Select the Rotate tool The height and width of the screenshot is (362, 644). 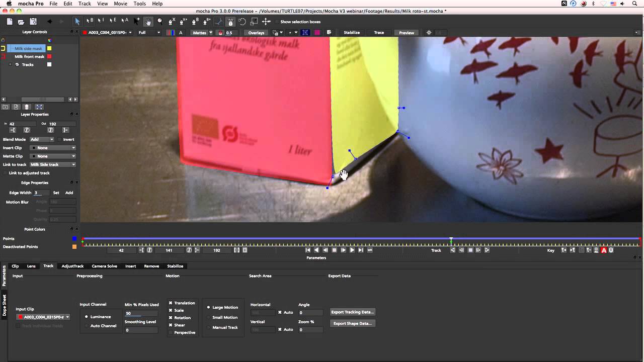(243, 22)
